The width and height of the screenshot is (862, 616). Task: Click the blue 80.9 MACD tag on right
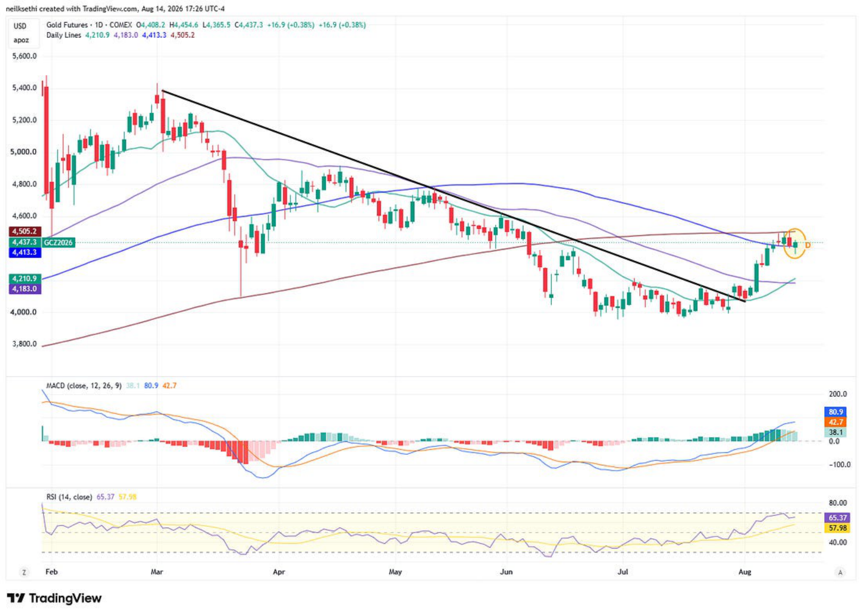pyautogui.click(x=835, y=412)
